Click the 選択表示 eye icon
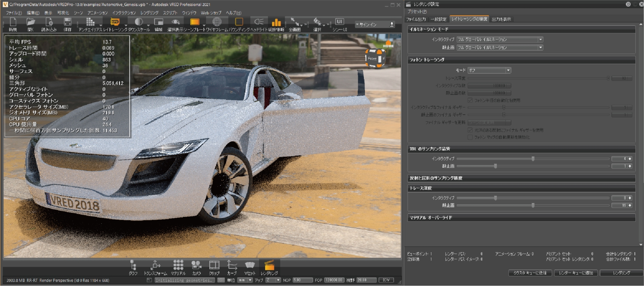The height and width of the screenshot is (286, 644). tap(176, 22)
